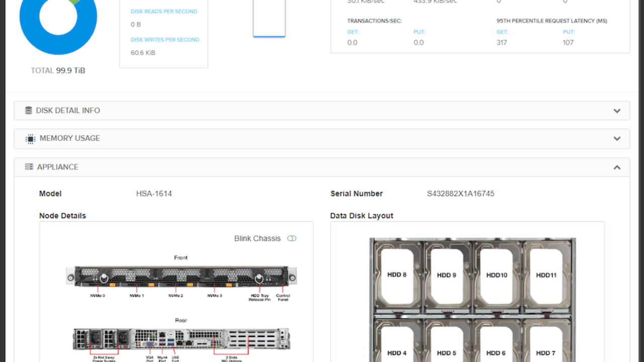Click the GET latency value 317
The width and height of the screenshot is (644, 362).
click(x=502, y=43)
